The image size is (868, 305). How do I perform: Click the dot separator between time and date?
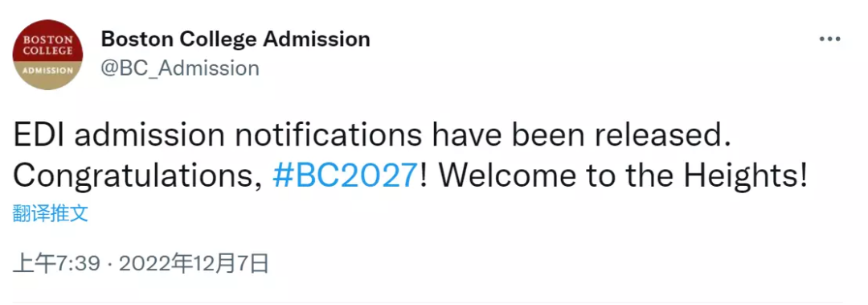pyautogui.click(x=109, y=265)
